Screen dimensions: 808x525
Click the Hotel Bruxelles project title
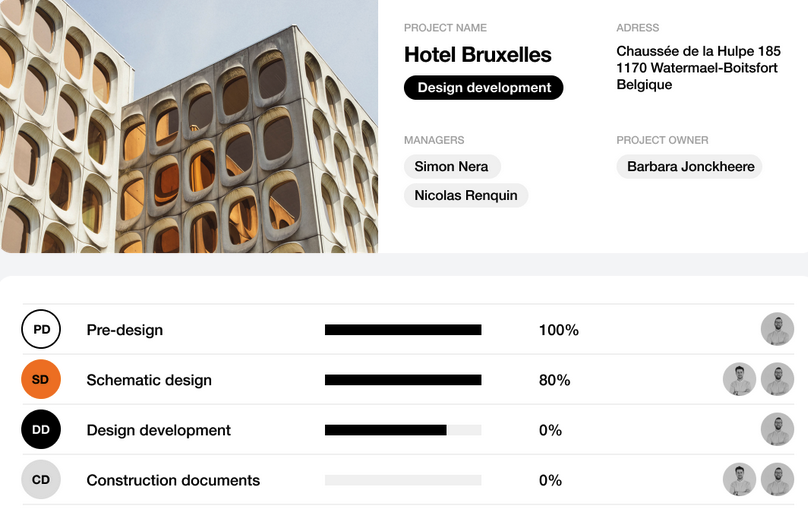coord(478,55)
